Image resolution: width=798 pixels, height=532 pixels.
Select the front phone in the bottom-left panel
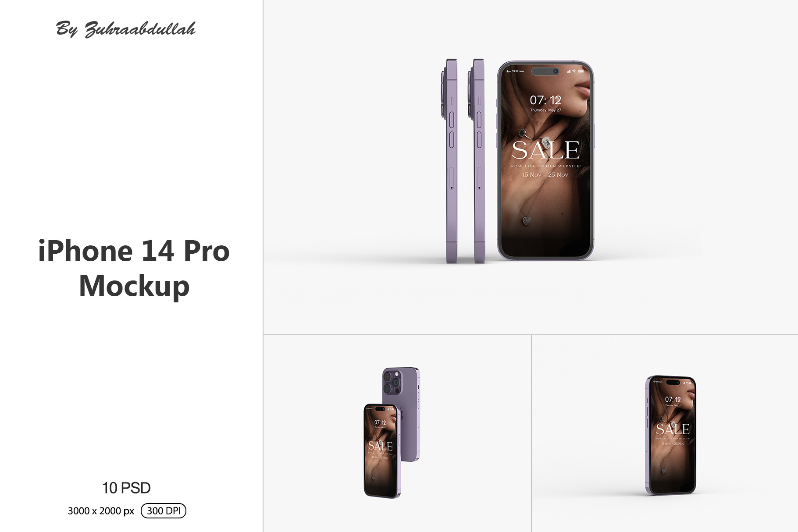(382, 451)
